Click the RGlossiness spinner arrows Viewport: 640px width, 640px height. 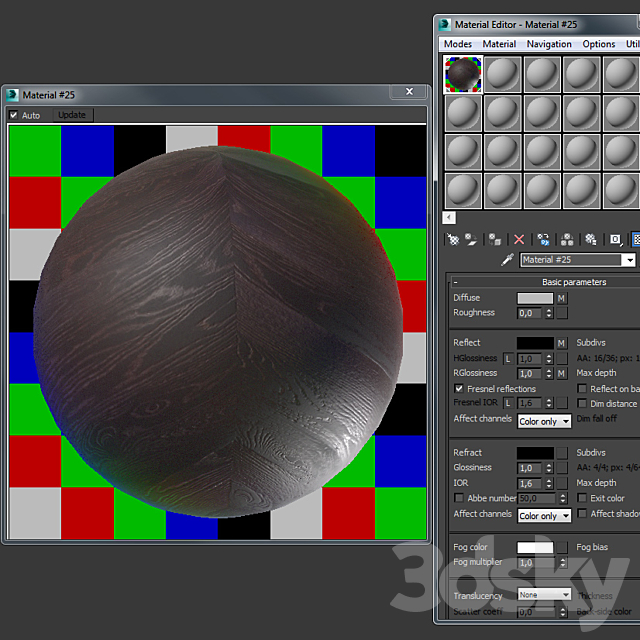coord(549,373)
